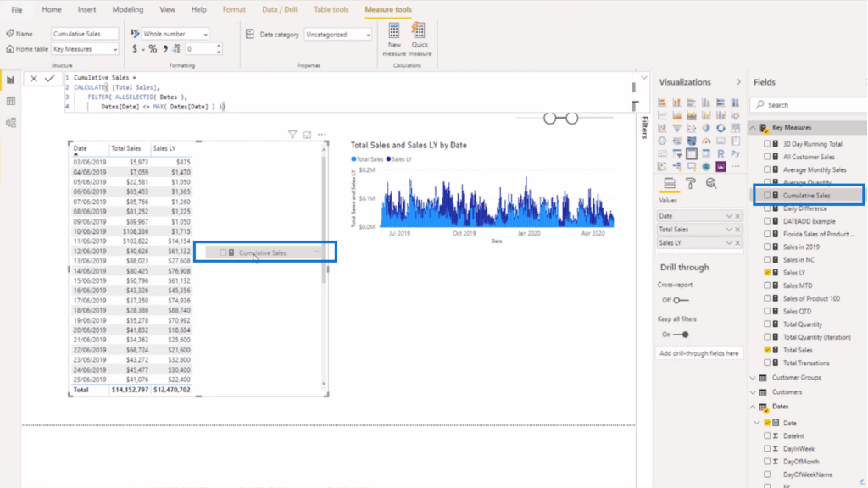Click Add drill-through fields here
This screenshot has height=488, width=868.
coord(699,353)
